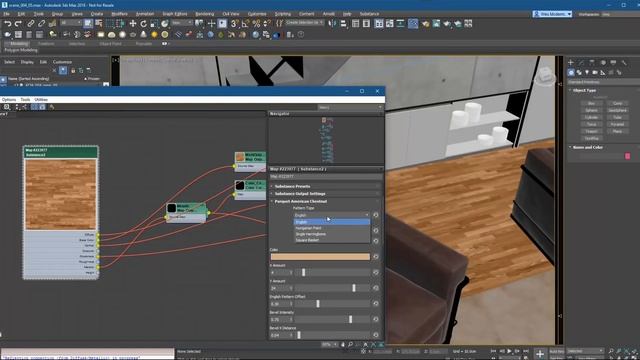Click the Y Amount slider handle

(354, 288)
